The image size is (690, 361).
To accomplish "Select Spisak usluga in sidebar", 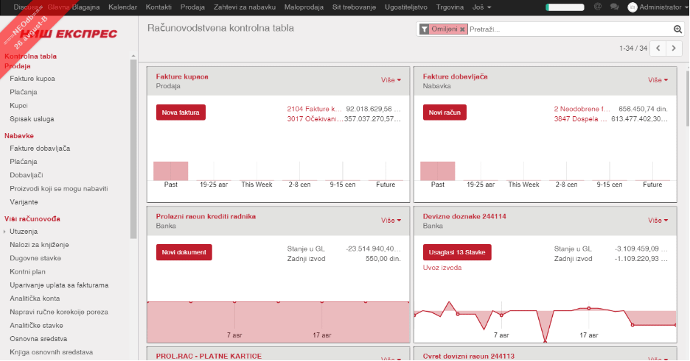I will coord(32,119).
